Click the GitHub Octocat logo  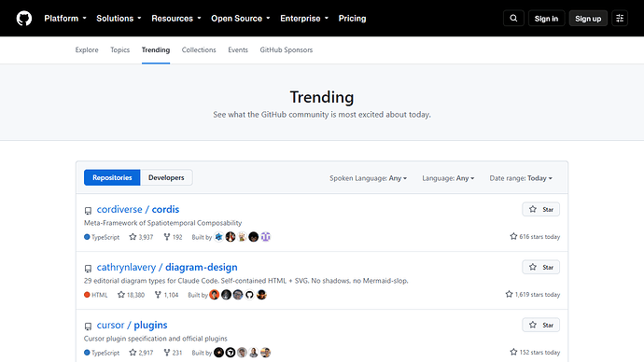[24, 19]
